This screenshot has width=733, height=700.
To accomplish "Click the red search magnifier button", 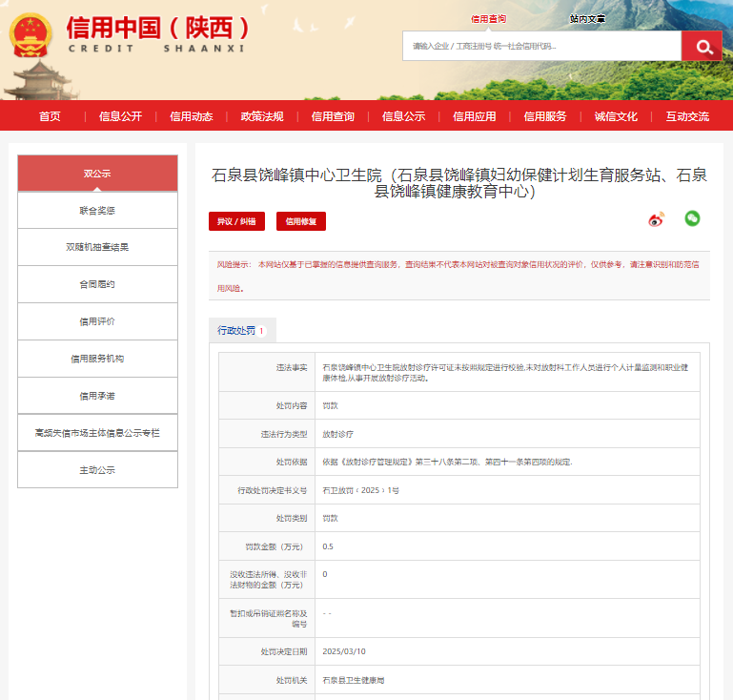I will 702,46.
